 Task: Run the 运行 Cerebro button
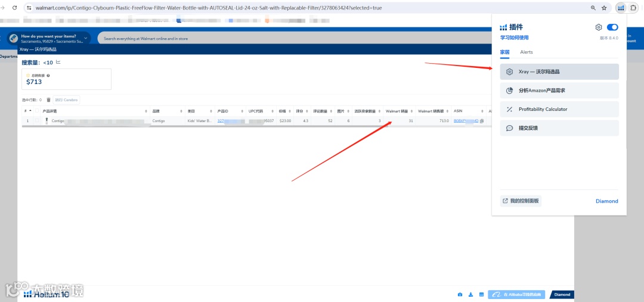pyautogui.click(x=67, y=99)
